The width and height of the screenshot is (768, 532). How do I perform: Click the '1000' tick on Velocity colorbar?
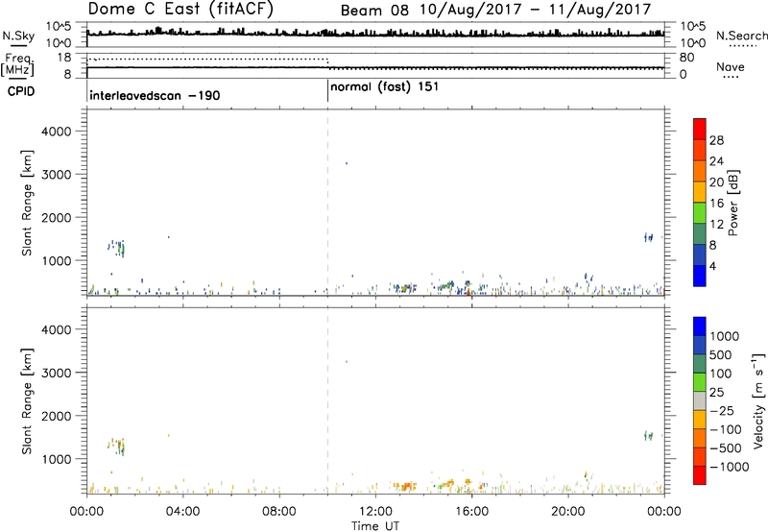(725, 336)
